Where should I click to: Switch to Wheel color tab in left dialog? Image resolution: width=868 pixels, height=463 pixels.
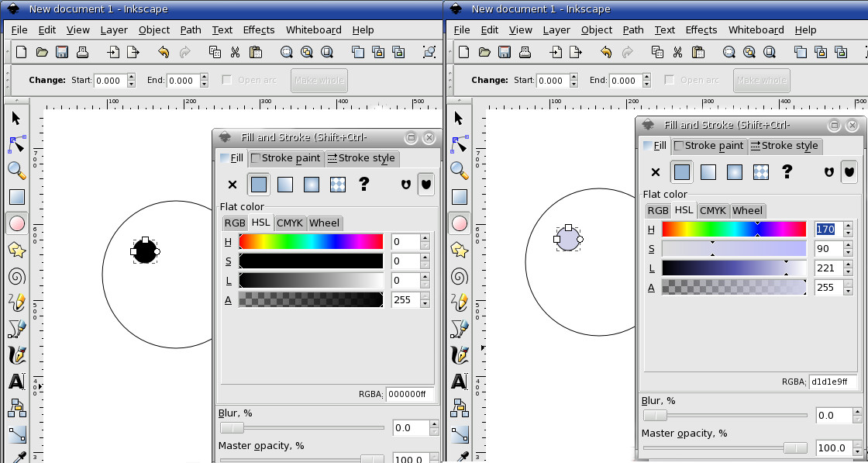click(x=325, y=223)
